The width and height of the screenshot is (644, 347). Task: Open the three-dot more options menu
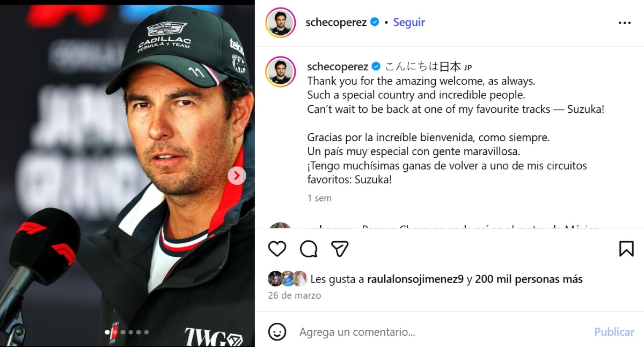[625, 23]
